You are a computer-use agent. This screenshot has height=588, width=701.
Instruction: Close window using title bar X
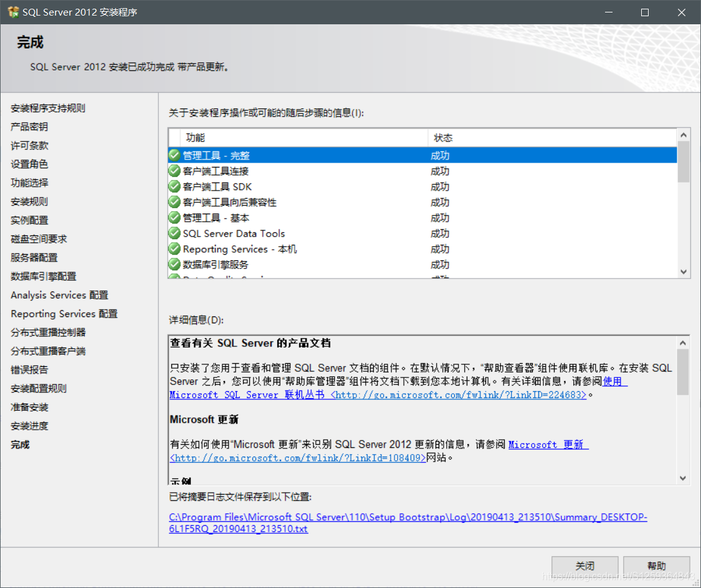click(681, 12)
